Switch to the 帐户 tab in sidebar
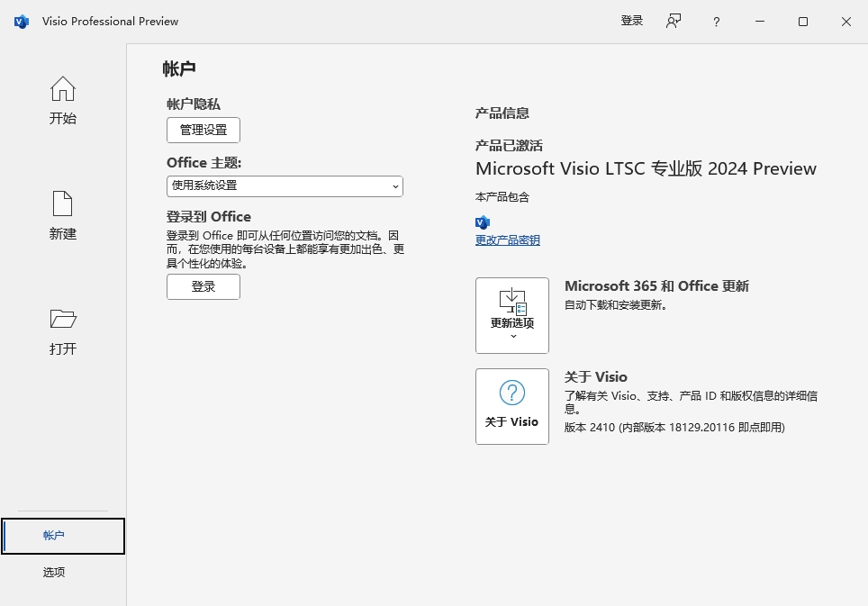Image resolution: width=868 pixels, height=606 pixels. coord(63,536)
